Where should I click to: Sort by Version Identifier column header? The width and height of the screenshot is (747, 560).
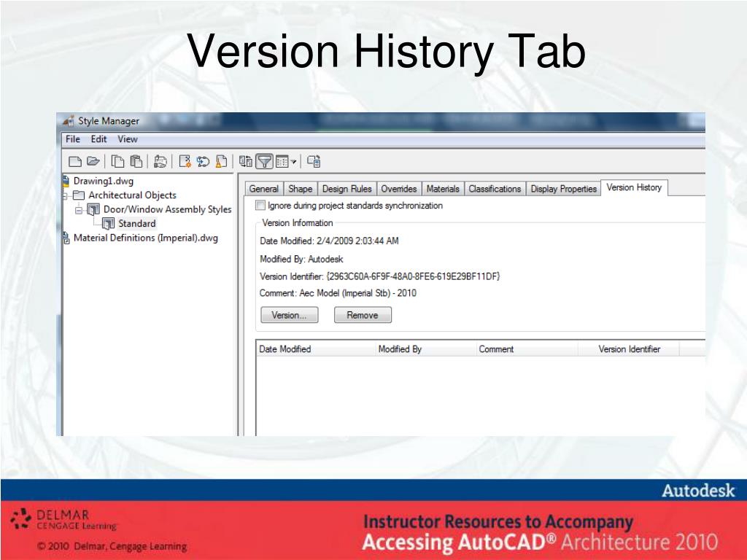(x=629, y=349)
